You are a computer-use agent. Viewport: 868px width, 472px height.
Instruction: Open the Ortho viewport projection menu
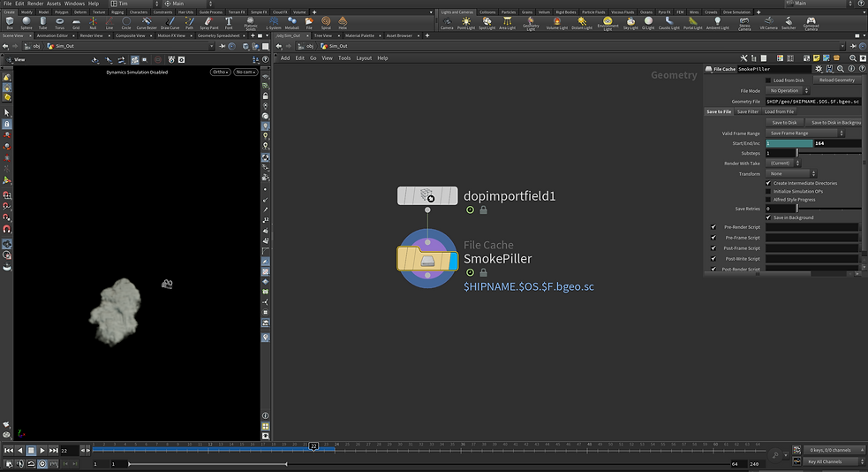[x=220, y=72]
